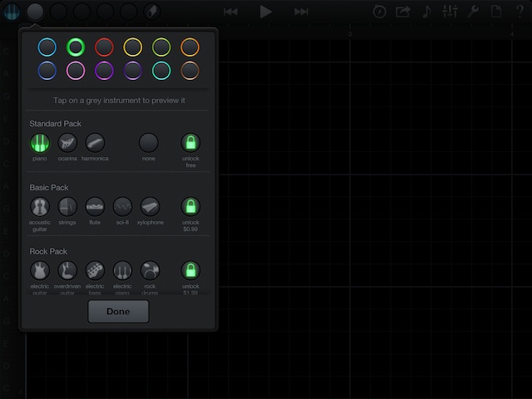
Task: Select the dim violet track color ring
Action: coord(132,71)
